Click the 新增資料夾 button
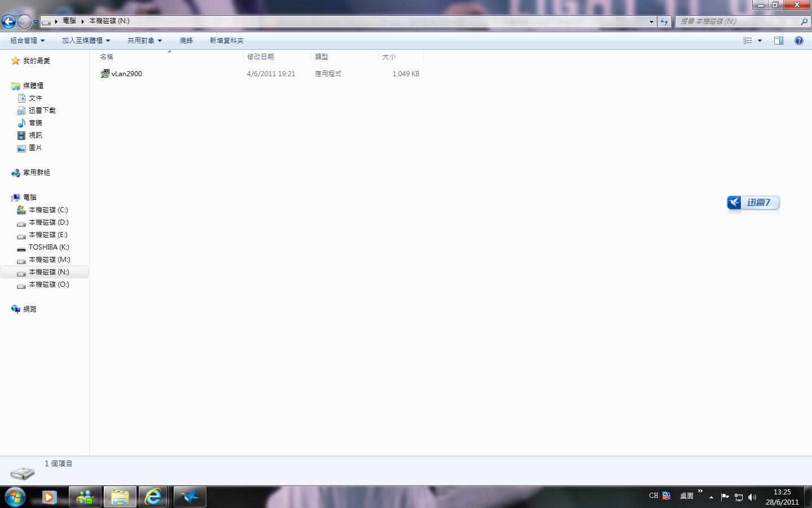Viewport: 812px width, 508px height. [226, 41]
